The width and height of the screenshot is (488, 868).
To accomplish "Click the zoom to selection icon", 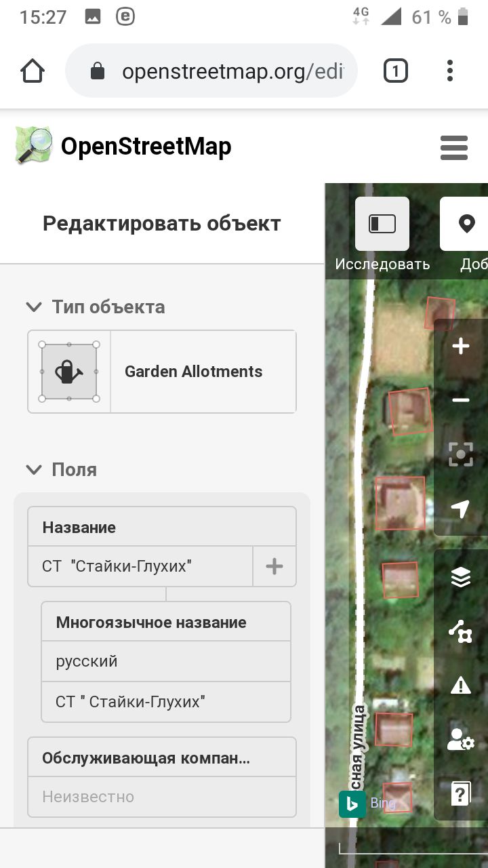I will (461, 454).
